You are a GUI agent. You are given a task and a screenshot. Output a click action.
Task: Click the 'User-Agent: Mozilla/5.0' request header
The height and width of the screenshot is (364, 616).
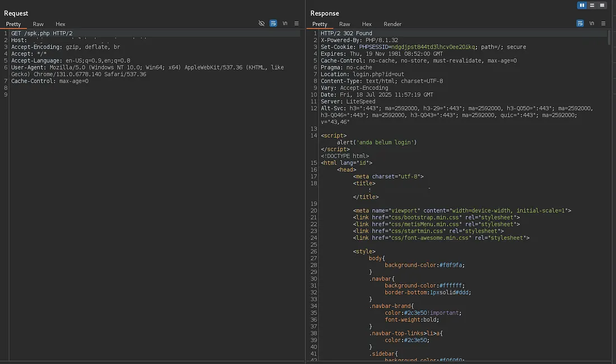click(147, 71)
